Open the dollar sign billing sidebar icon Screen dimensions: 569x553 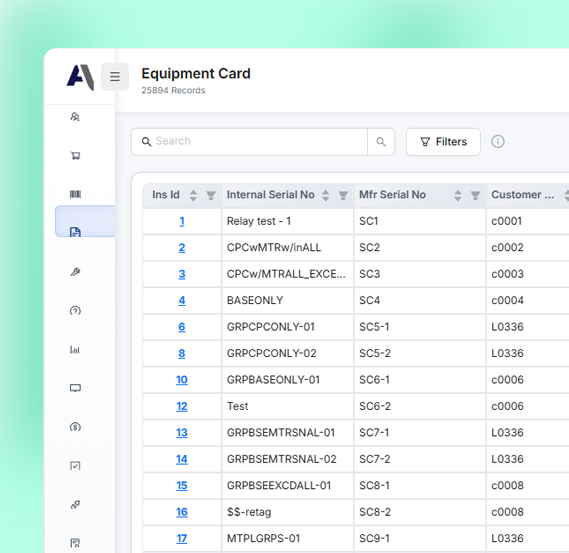pos(75,427)
